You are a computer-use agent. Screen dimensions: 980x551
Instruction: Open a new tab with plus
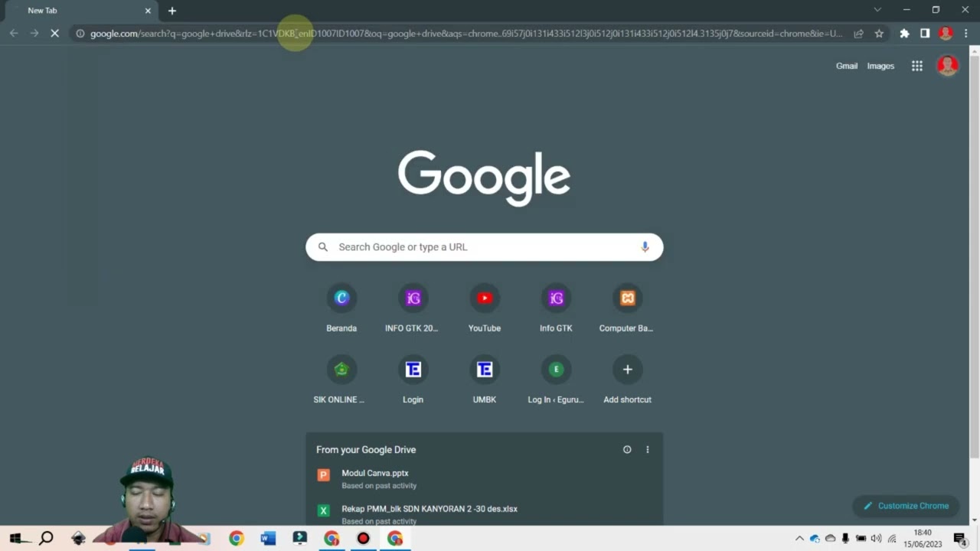click(172, 11)
